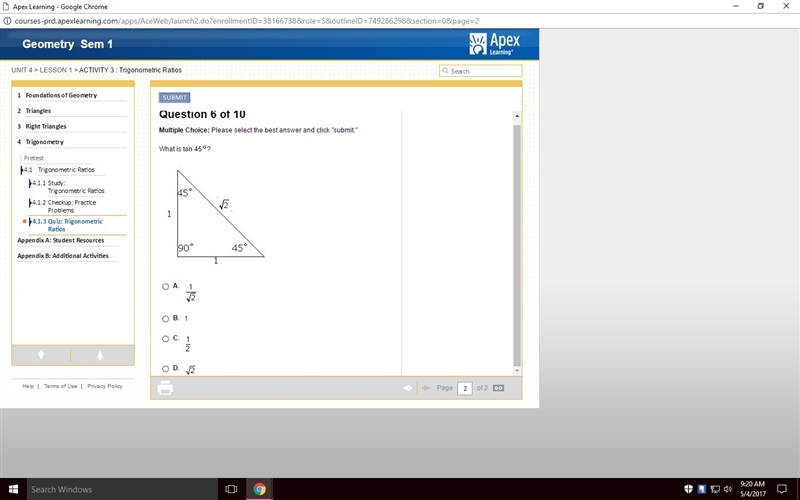Open the Action Center notification icon
The height and width of the screenshot is (500, 800).
coord(781,489)
